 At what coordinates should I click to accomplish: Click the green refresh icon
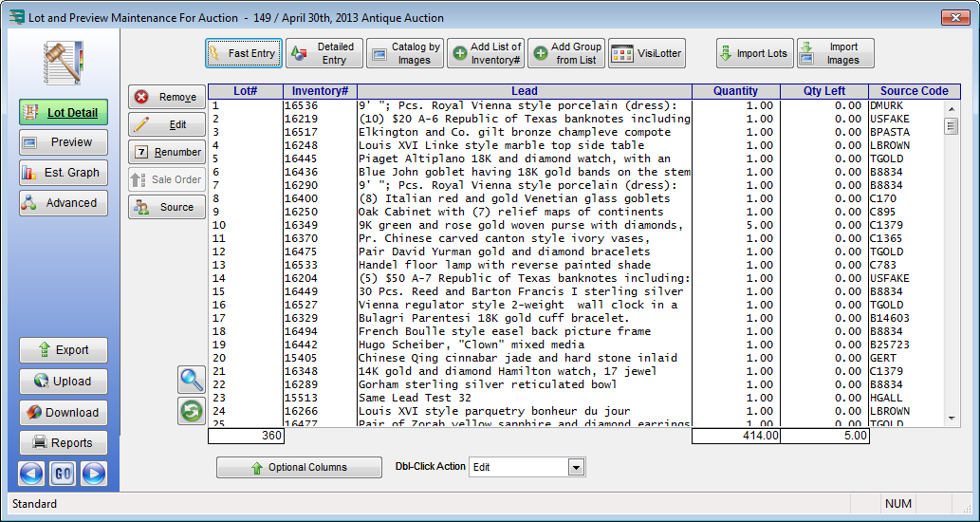click(x=192, y=411)
